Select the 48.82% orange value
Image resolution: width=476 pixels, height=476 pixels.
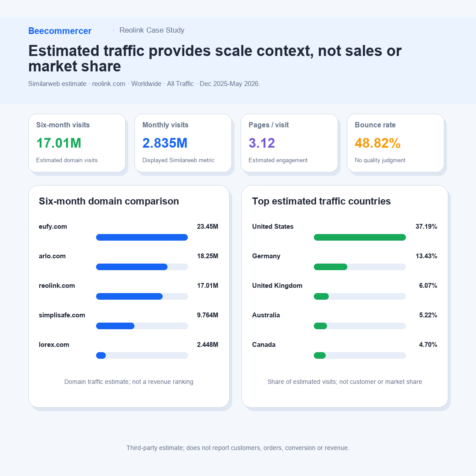[x=378, y=143]
